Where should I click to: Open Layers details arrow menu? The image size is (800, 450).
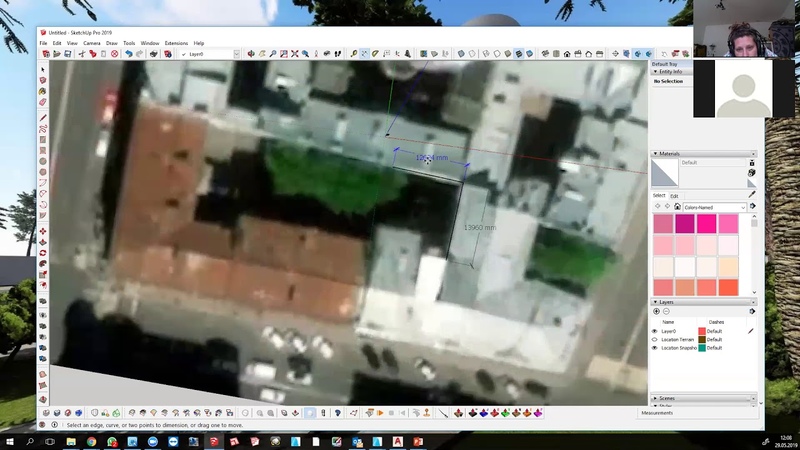point(752,311)
